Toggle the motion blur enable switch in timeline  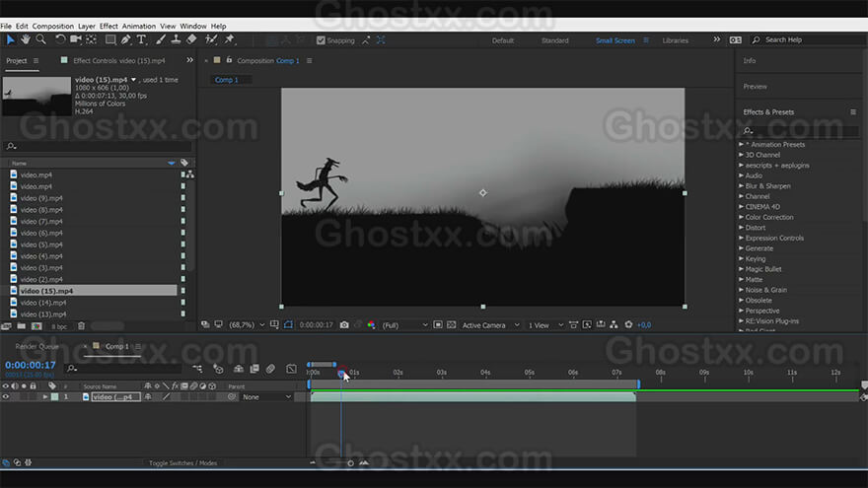(270, 369)
